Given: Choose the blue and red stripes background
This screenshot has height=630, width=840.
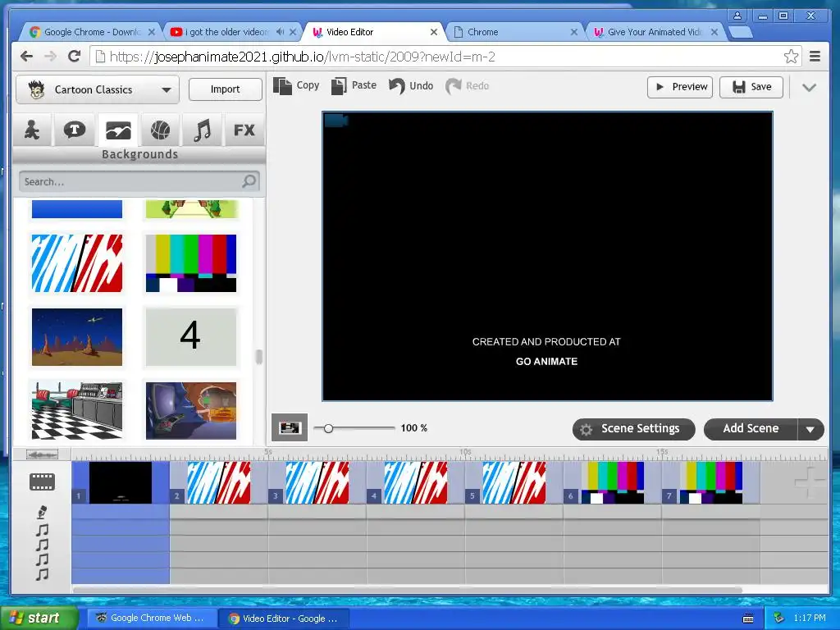Looking at the screenshot, I should [x=77, y=263].
